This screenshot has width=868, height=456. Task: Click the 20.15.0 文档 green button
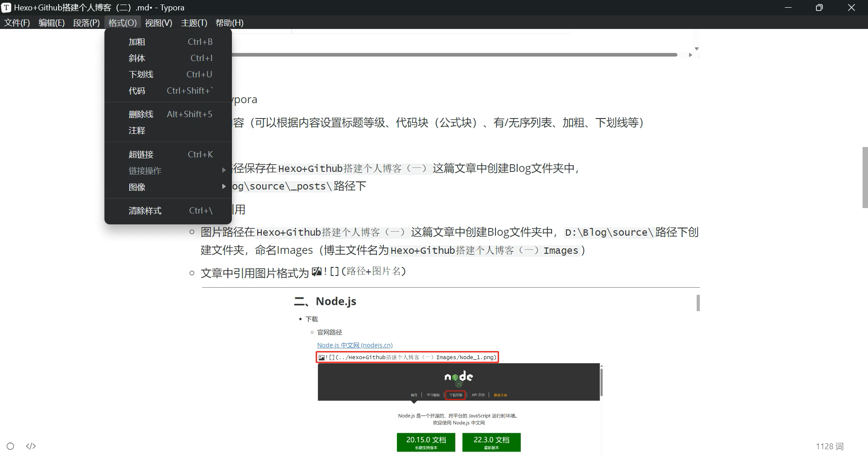click(x=426, y=442)
